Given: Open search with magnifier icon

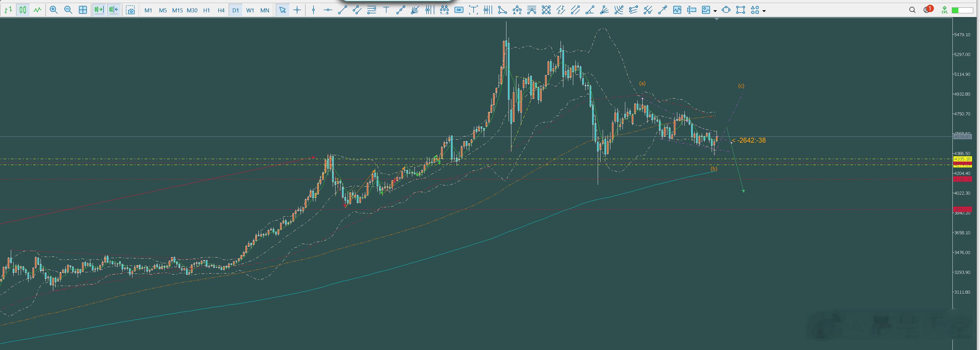Looking at the screenshot, I should (912, 10).
